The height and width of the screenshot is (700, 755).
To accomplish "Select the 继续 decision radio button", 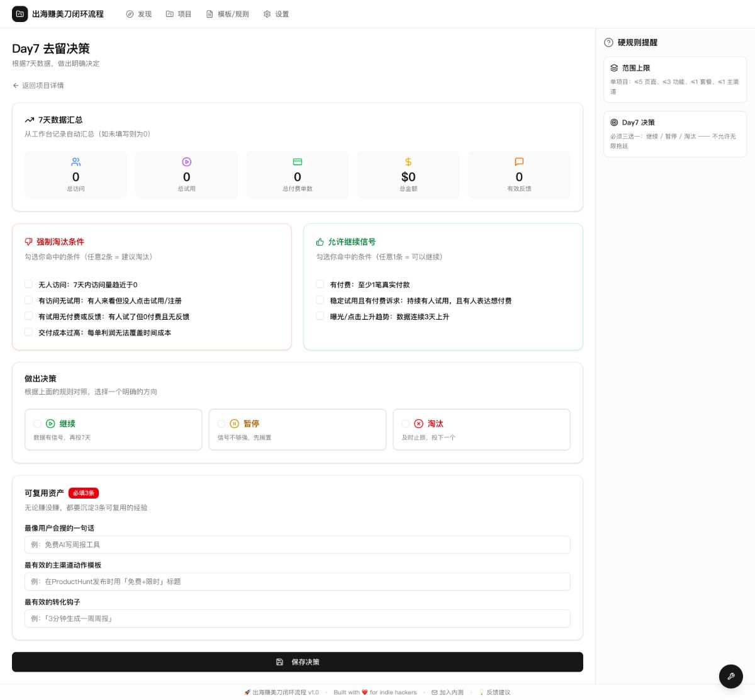I will coord(37,424).
